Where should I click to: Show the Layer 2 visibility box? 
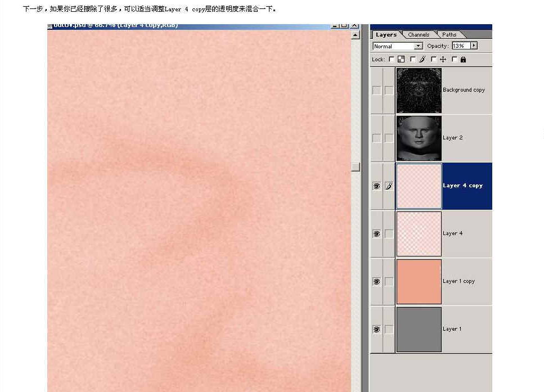pyautogui.click(x=376, y=138)
